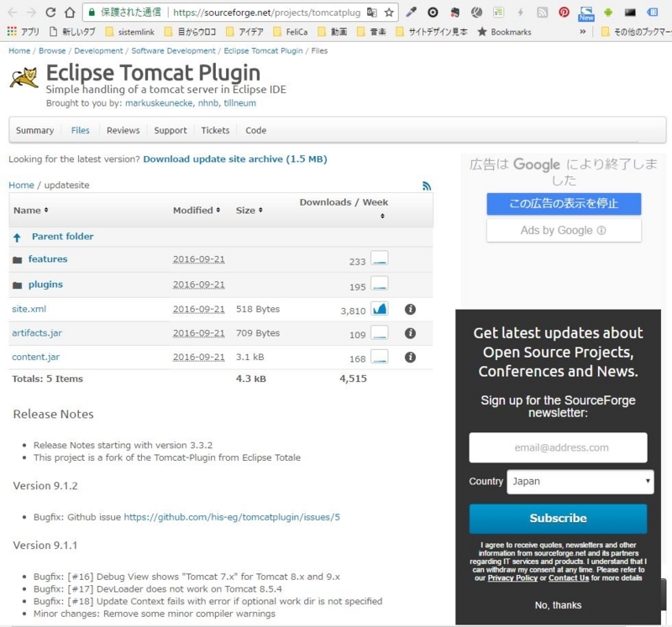Open the Support tab

coord(171,130)
